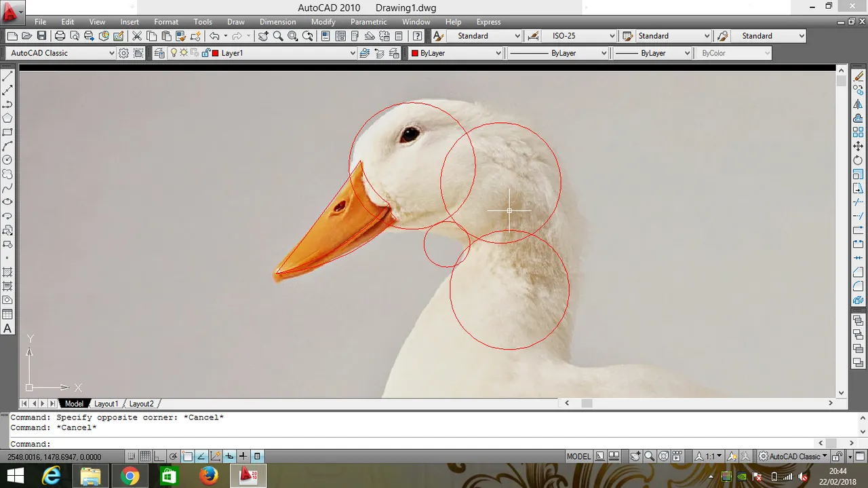Open the Dimension Style icon
Image resolution: width=868 pixels, height=488 pixels.
coord(534,36)
